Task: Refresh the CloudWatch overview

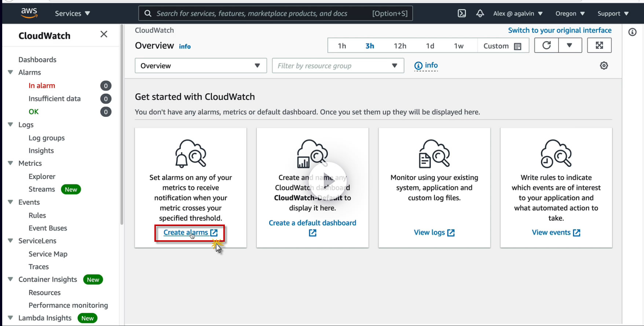Action: click(546, 45)
